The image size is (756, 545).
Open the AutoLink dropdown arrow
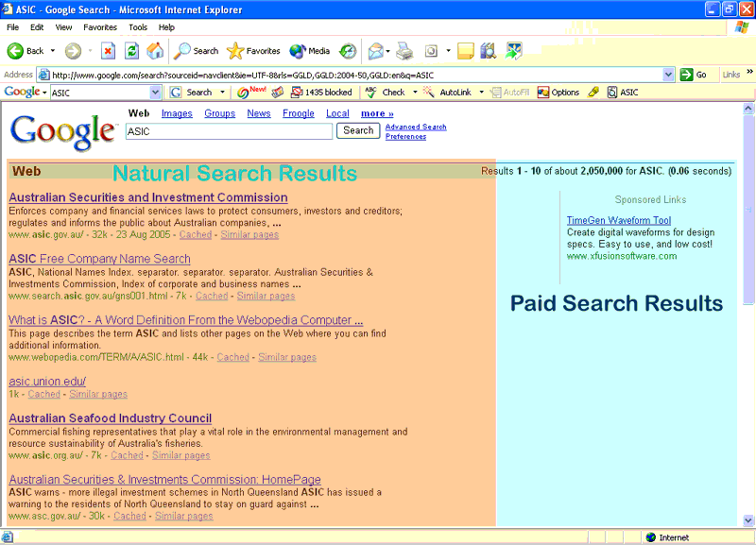481,92
